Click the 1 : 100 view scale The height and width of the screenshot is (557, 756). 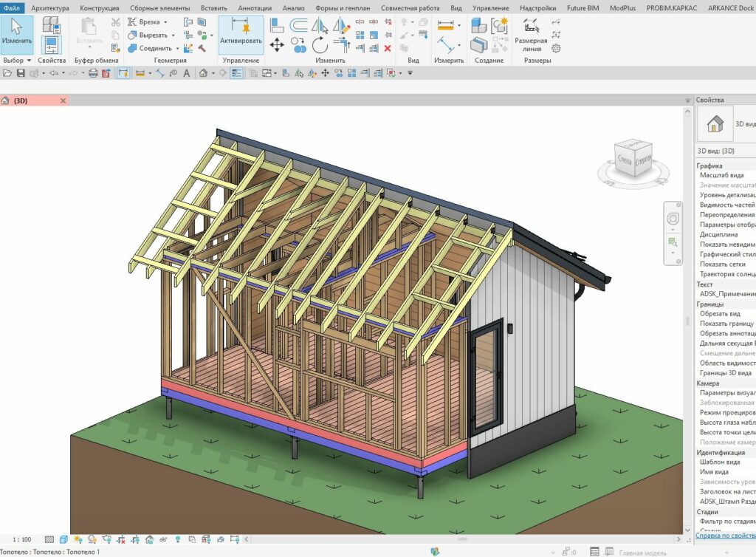[x=22, y=540]
